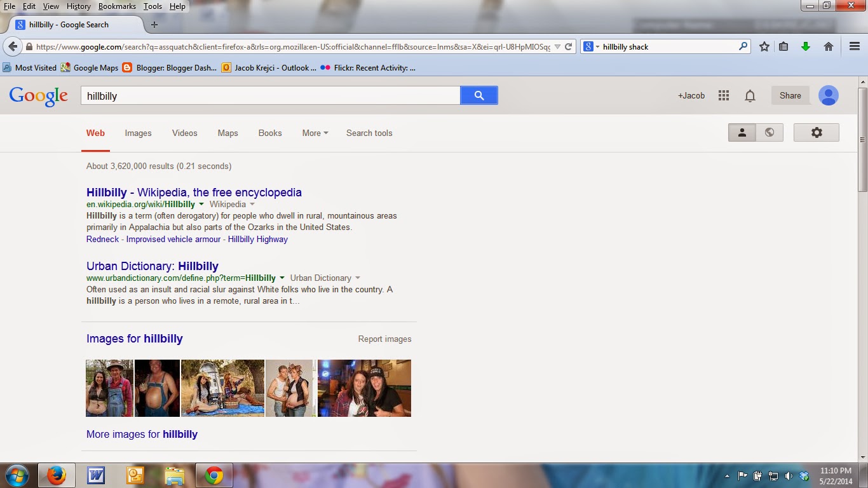The width and height of the screenshot is (868, 488).
Task: Click the reload page icon in address bar
Action: coord(569,46)
